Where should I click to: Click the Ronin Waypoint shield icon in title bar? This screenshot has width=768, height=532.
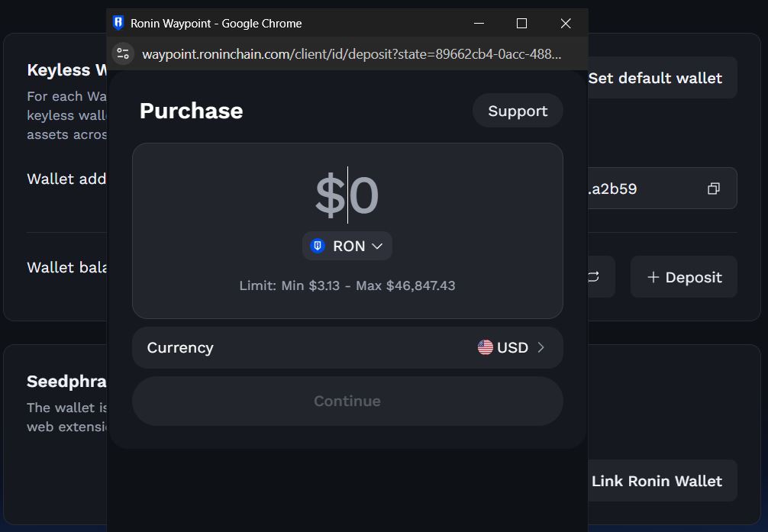(x=118, y=23)
